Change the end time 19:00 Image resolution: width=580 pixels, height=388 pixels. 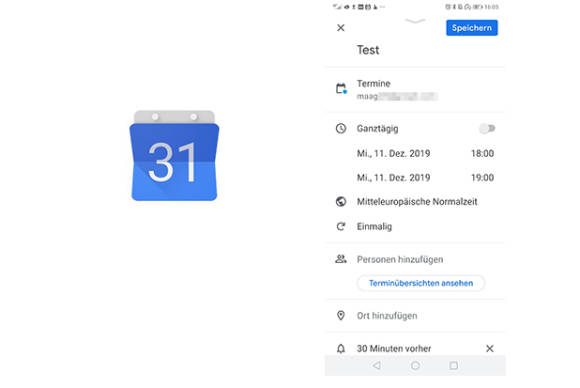point(482,178)
